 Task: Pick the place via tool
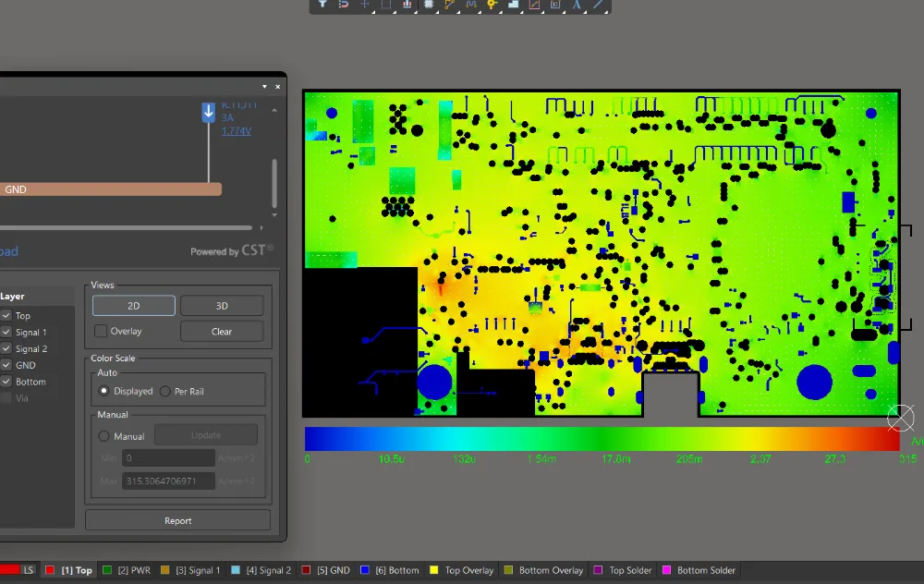492,4
